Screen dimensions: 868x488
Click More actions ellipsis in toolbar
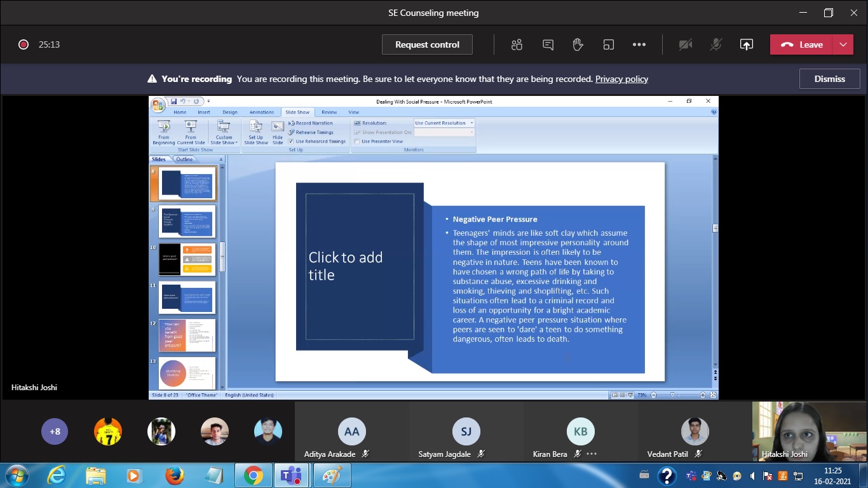(x=639, y=44)
